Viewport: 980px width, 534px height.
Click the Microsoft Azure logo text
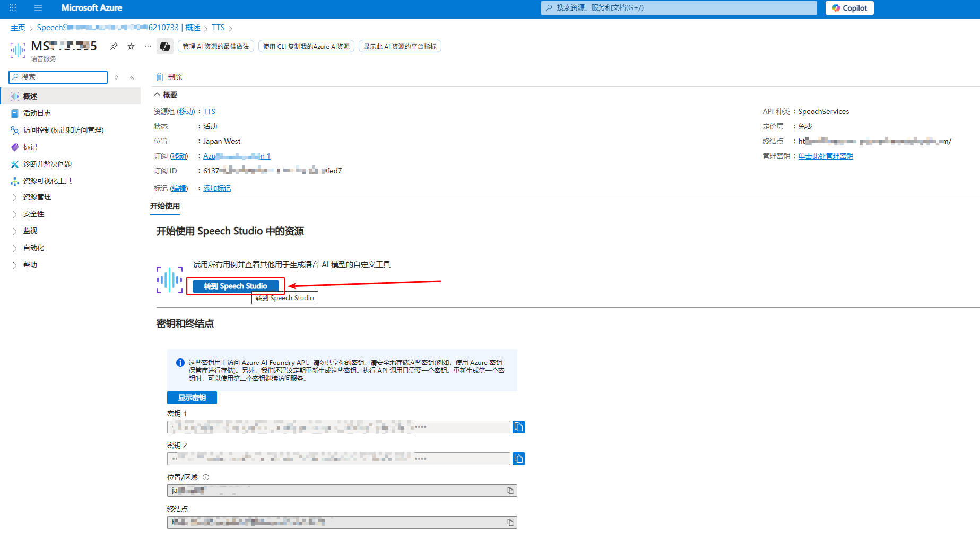[92, 8]
